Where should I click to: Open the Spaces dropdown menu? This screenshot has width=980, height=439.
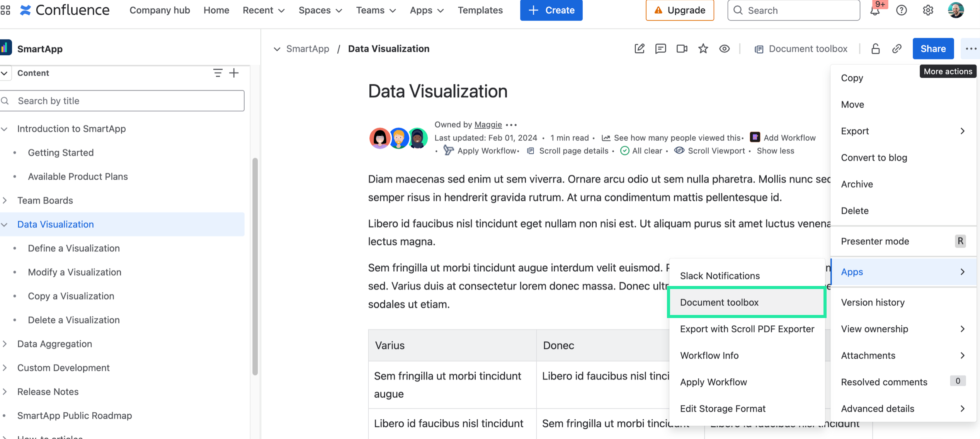(320, 10)
